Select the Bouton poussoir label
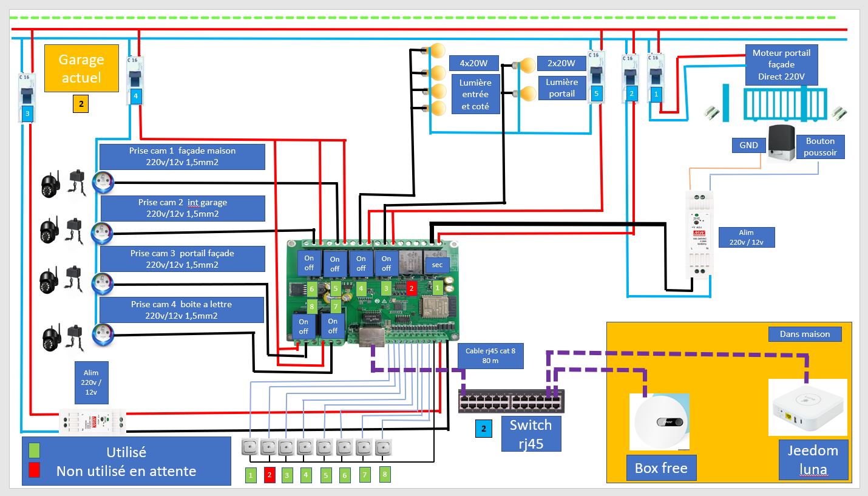 [820, 147]
